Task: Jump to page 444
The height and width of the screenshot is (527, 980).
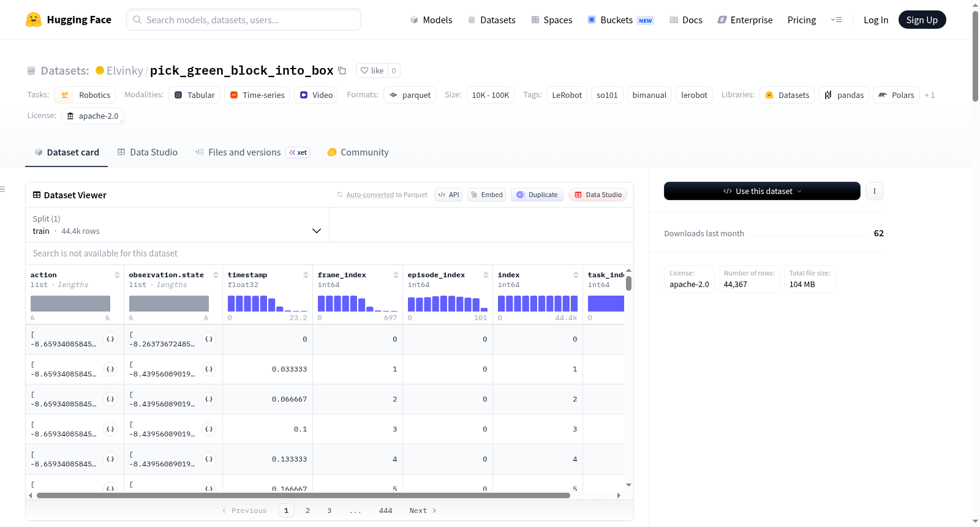Action: [x=385, y=510]
